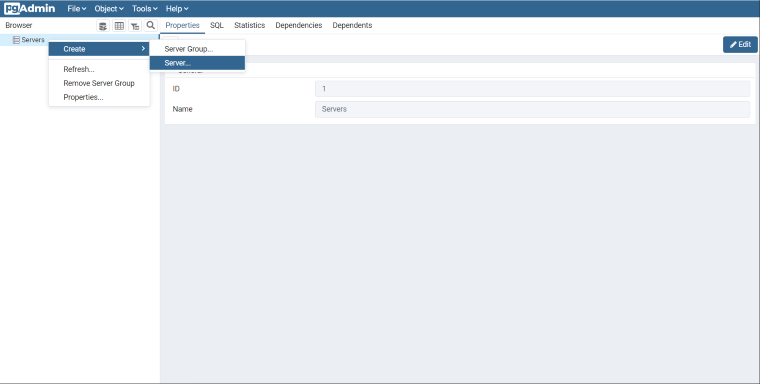Viewport: 760px width, 384px height.
Task: Open the File menu dropdown
Action: (x=77, y=9)
